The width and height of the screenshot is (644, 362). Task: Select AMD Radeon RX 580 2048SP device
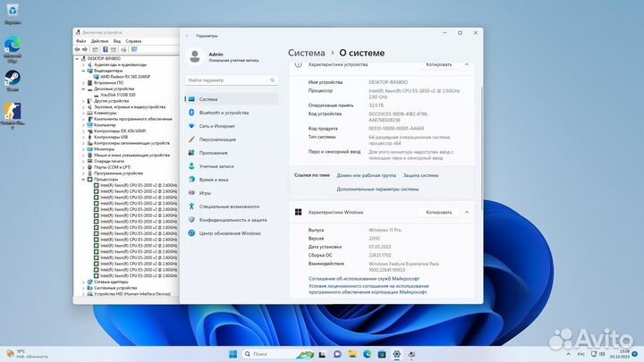[125, 77]
